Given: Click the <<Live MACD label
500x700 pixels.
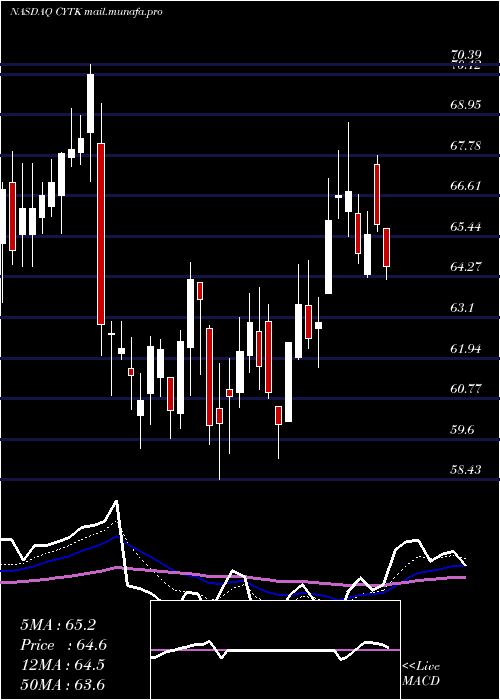Looking at the screenshot, I should (421, 674).
